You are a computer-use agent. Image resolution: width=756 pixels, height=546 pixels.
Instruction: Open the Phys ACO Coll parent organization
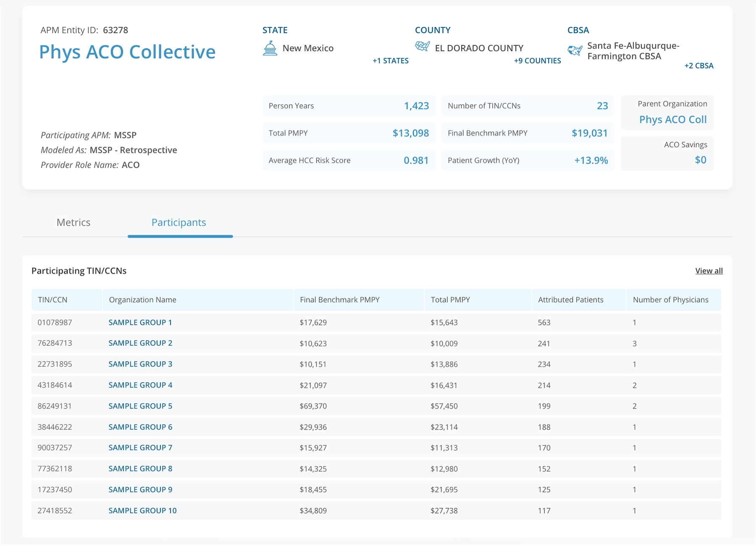pos(673,119)
